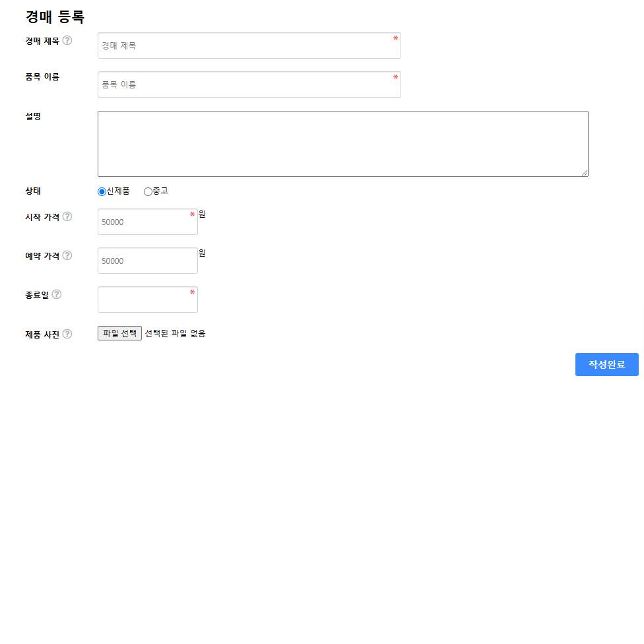
Task: Click inside the 설명 description textarea
Action: (342, 143)
